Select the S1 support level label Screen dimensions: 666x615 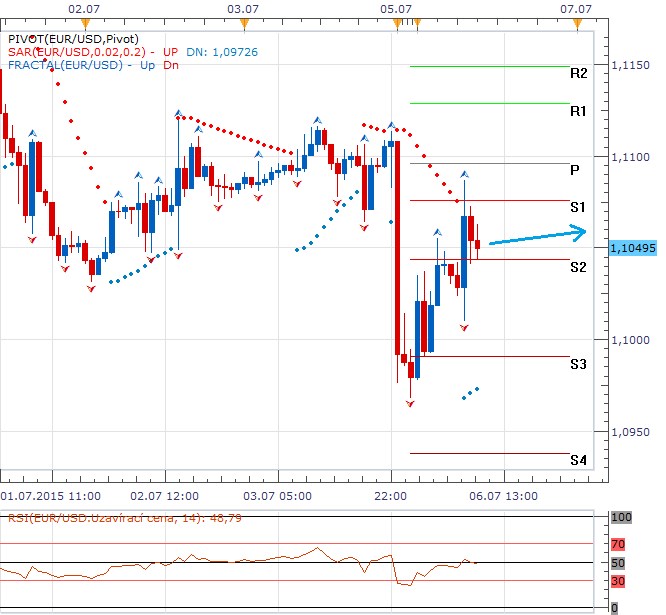point(578,207)
